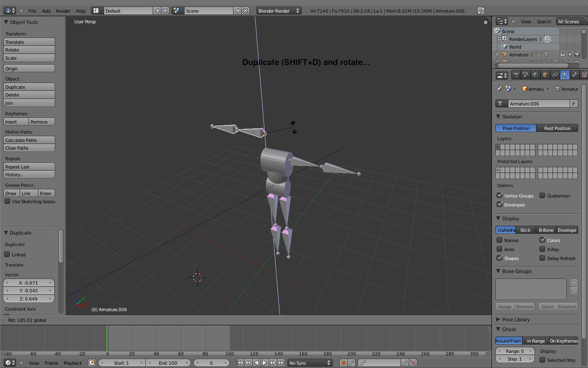The width and height of the screenshot is (588, 368).
Task: Open the World properties tab (globe icon)
Action: [535, 75]
